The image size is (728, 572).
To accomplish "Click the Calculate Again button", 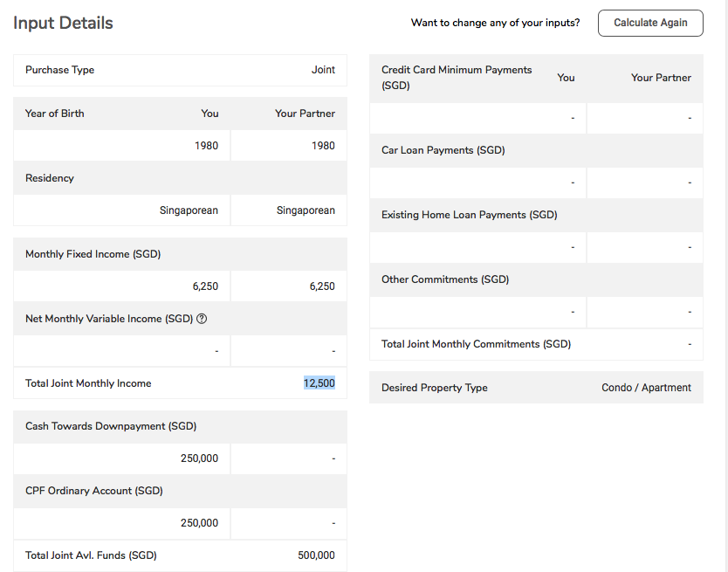I will [649, 23].
